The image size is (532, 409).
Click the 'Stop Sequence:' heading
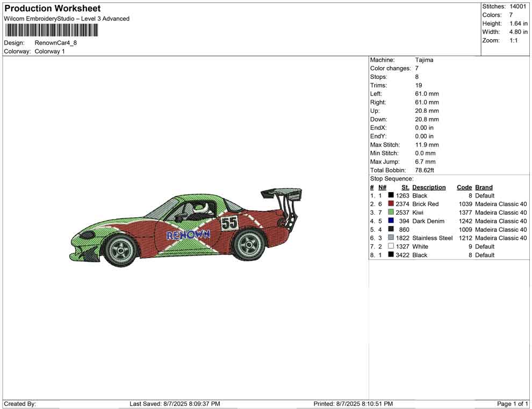coord(392,179)
